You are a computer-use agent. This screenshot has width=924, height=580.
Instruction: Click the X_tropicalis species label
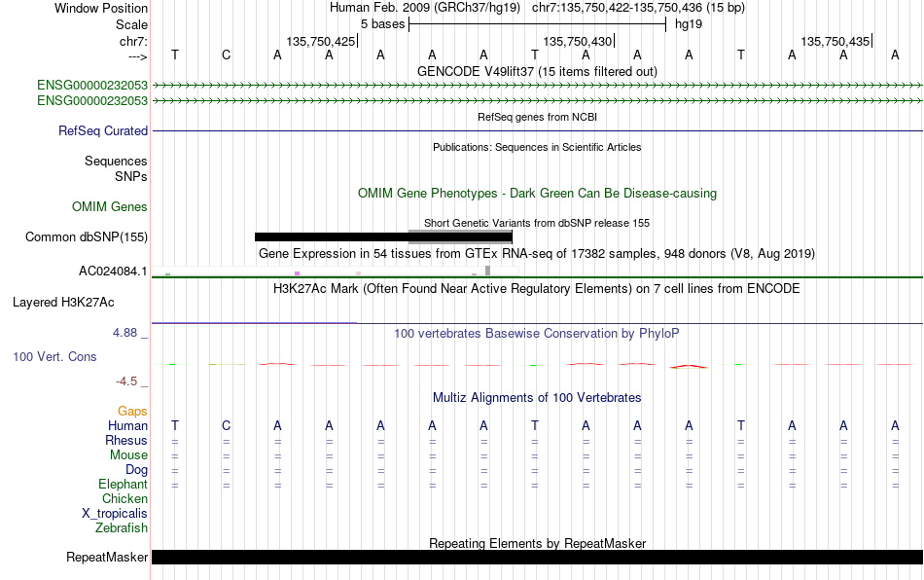pyautogui.click(x=115, y=514)
